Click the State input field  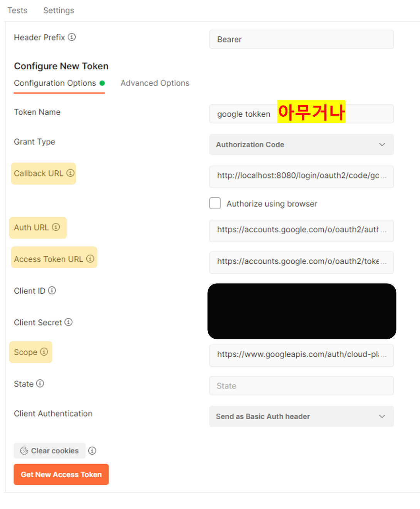pyautogui.click(x=301, y=386)
